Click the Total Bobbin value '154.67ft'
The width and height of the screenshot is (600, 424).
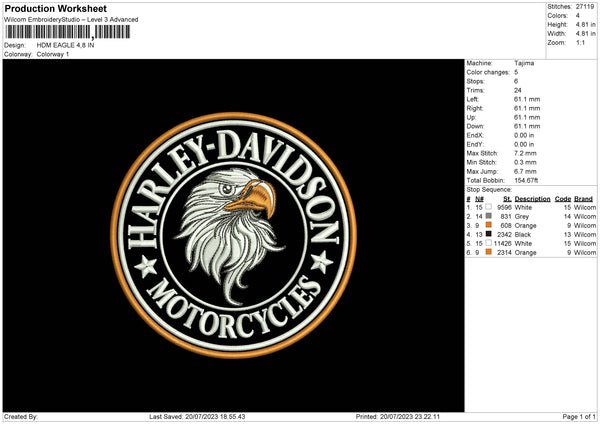click(x=526, y=181)
